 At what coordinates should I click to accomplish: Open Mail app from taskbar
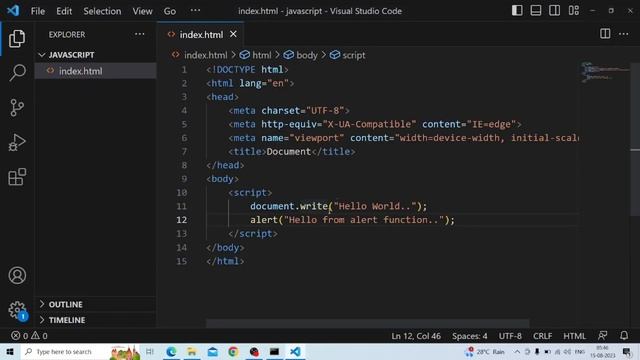click(213, 352)
